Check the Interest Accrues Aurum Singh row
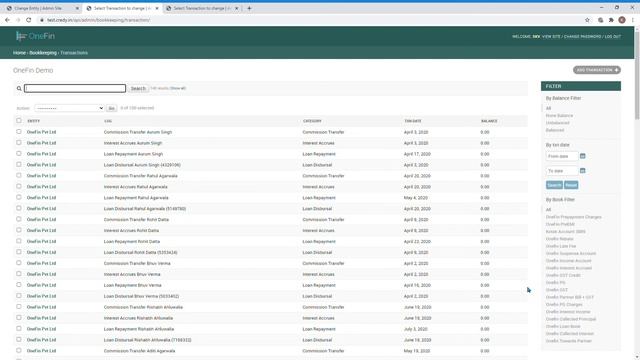Screen dimensions: 640x360 19,143
